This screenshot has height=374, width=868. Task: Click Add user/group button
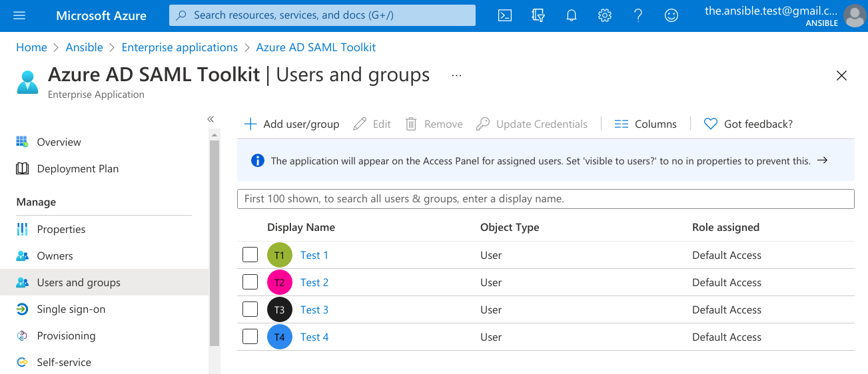[292, 124]
